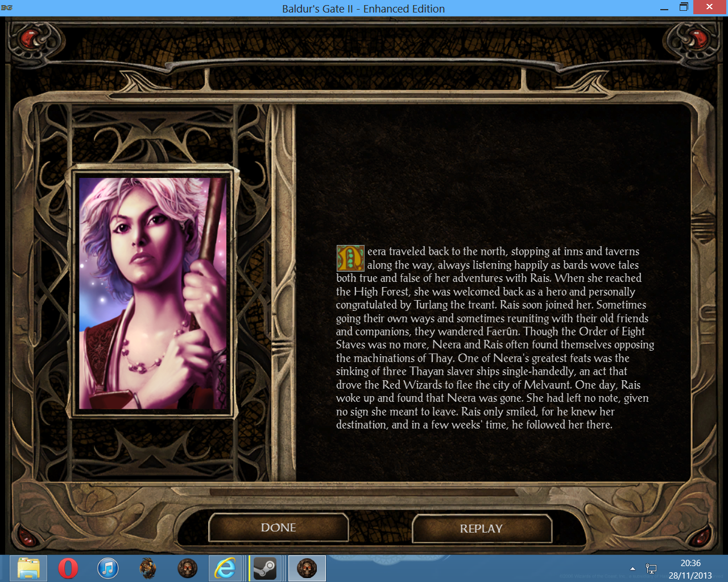Click the window title 'Baldur's Gate II - Enhanced Edition'
This screenshot has width=728, height=582.
tap(363, 9)
